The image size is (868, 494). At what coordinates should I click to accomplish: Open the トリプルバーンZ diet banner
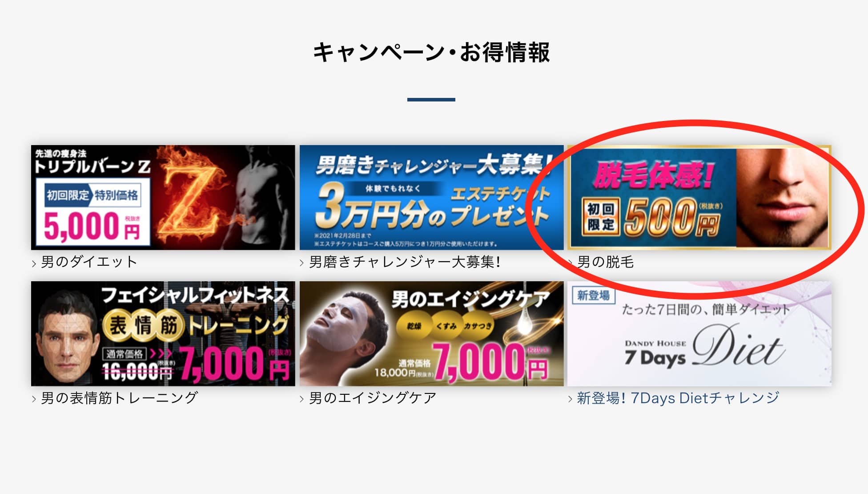coord(163,197)
